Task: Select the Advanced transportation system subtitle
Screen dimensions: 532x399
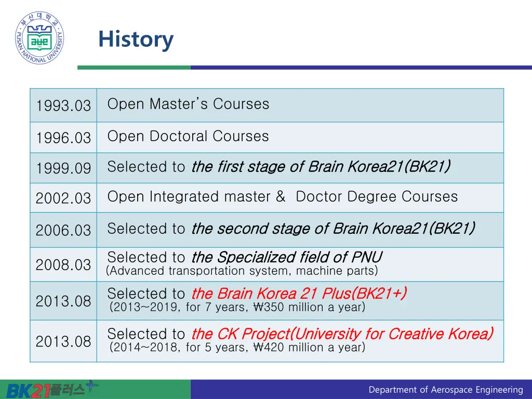Action: click(242, 271)
